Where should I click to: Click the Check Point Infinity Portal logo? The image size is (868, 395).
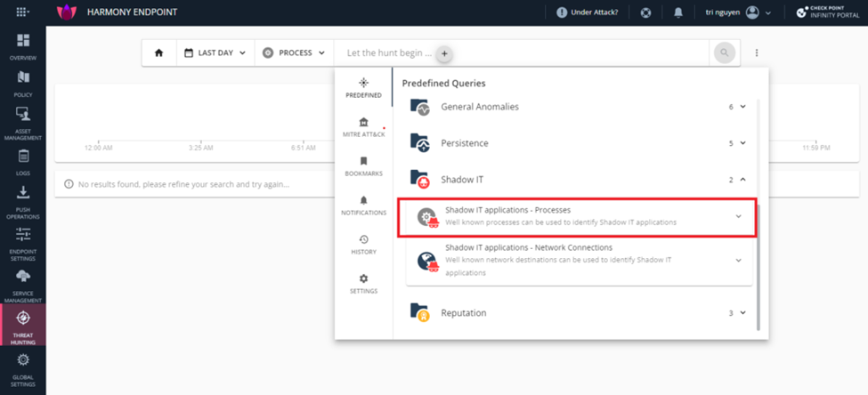click(827, 12)
